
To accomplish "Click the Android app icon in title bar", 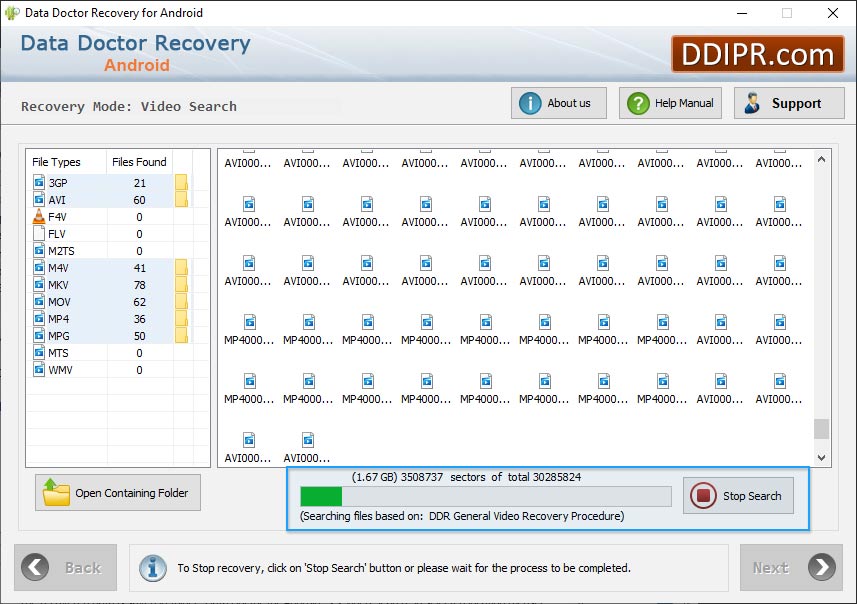I will 11,13.
